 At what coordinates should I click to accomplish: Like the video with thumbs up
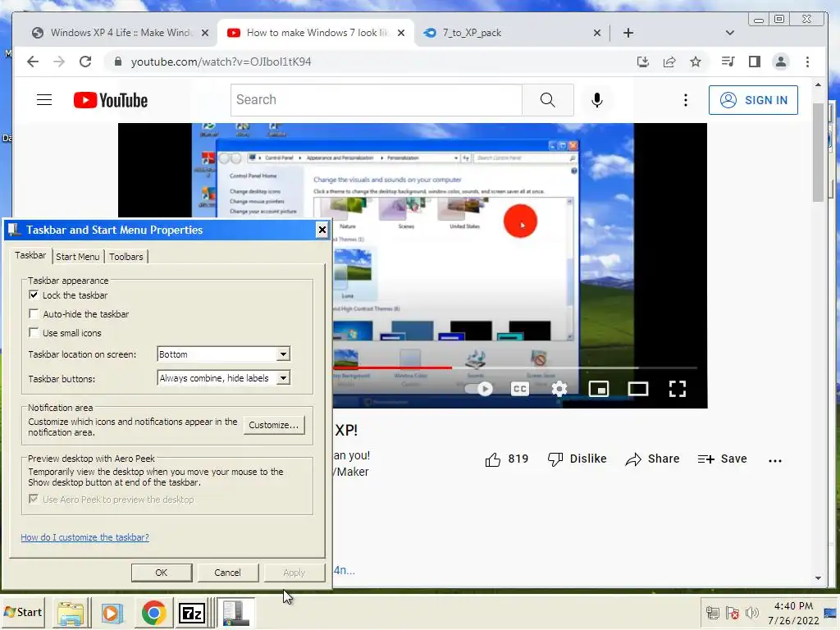click(493, 459)
